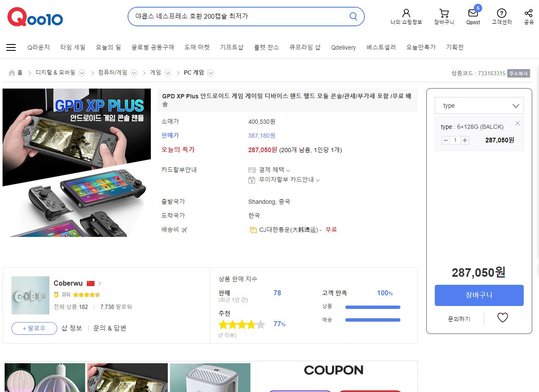The width and height of the screenshot is (539, 392).
Task: Open 룰렛 찬스 menu
Action: point(267,47)
